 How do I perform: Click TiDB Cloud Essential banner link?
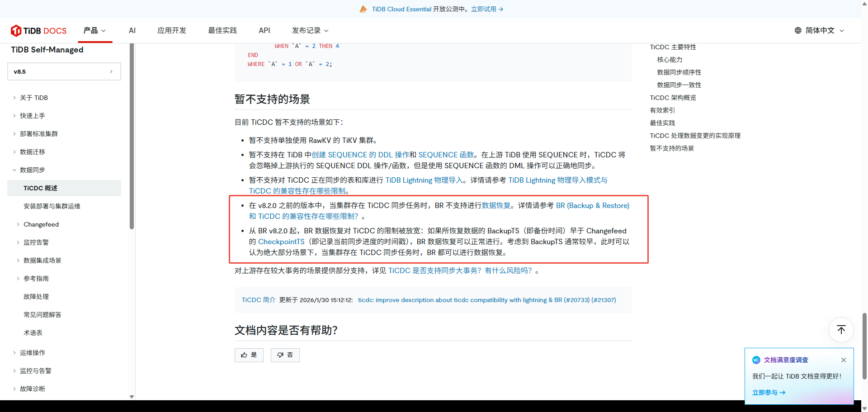tap(402, 9)
